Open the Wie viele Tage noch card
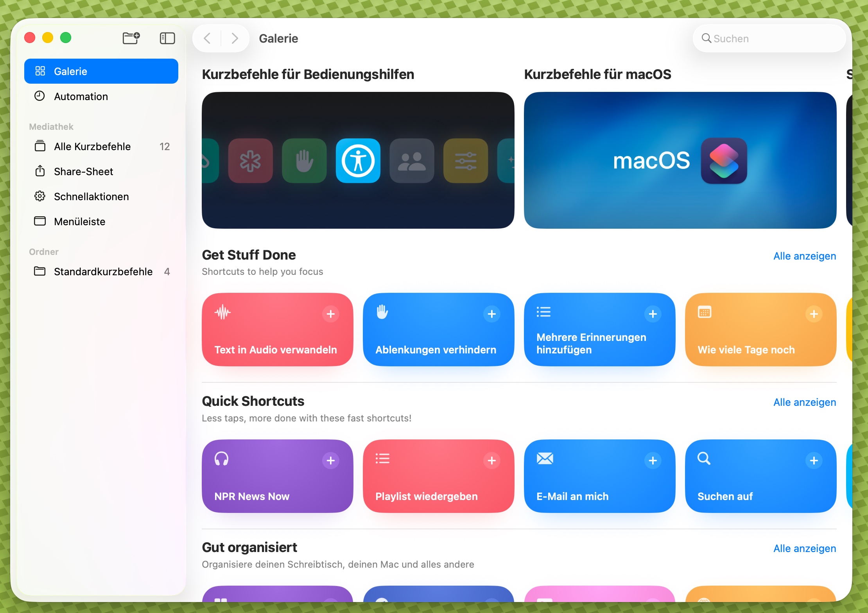Image resolution: width=868 pixels, height=613 pixels. 760,330
